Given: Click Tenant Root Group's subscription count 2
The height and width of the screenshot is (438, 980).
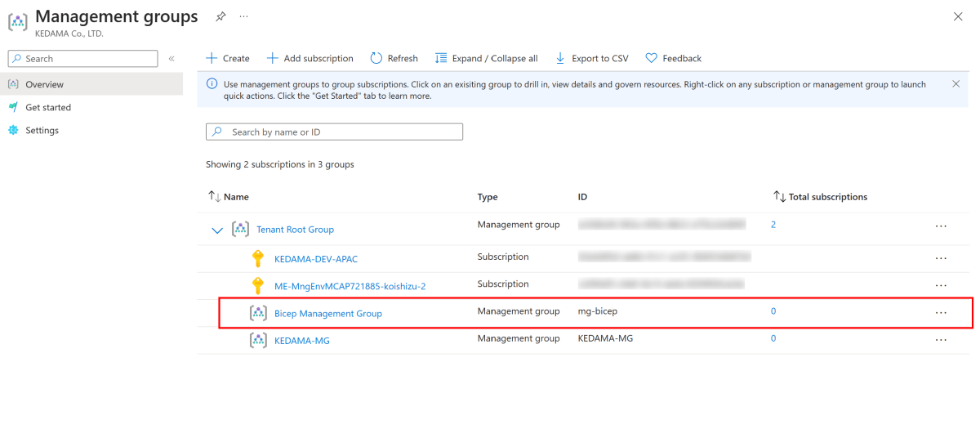Looking at the screenshot, I should click(x=773, y=224).
